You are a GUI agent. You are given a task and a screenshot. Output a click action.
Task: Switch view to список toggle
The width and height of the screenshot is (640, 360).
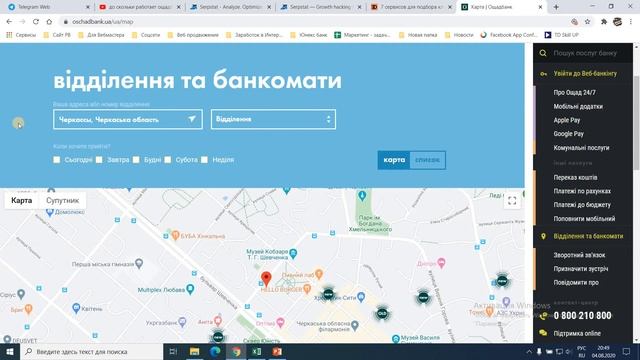coord(427,160)
